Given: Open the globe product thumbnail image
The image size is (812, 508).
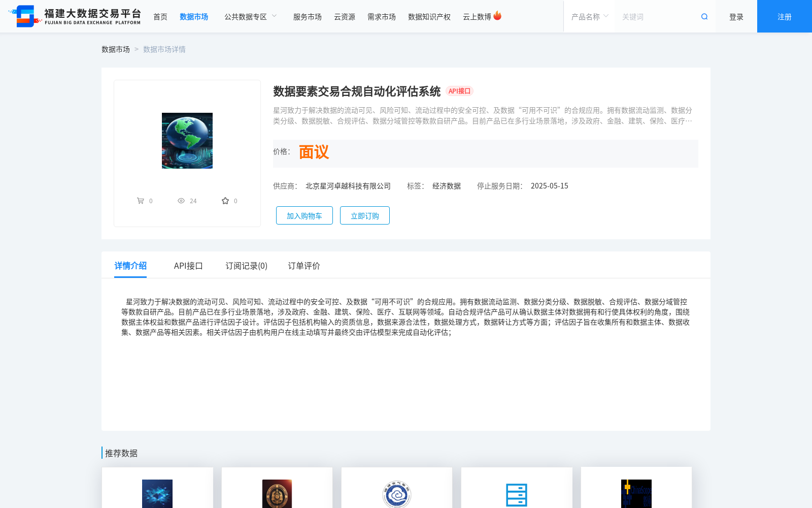Looking at the screenshot, I should pyautogui.click(x=187, y=140).
